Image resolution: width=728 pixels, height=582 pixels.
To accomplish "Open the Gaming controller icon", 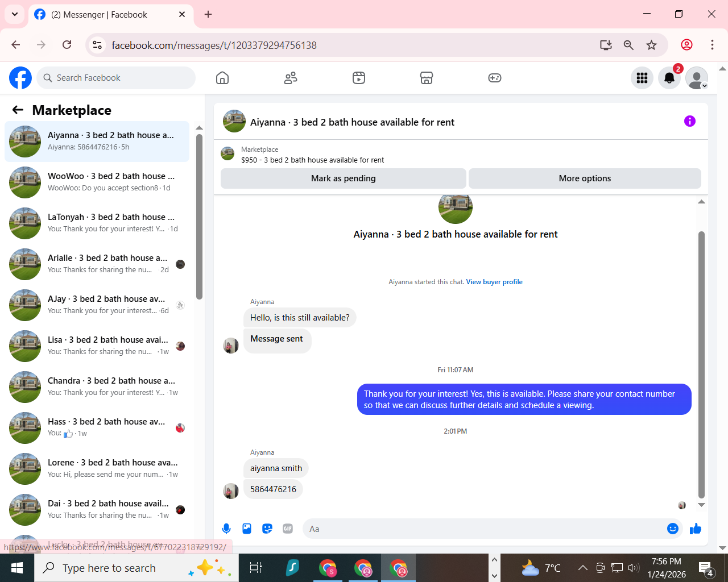I will (x=495, y=78).
